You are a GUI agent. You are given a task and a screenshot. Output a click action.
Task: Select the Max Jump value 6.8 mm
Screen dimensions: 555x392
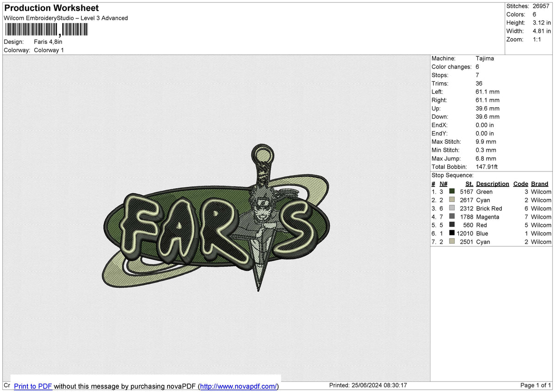pos(486,158)
